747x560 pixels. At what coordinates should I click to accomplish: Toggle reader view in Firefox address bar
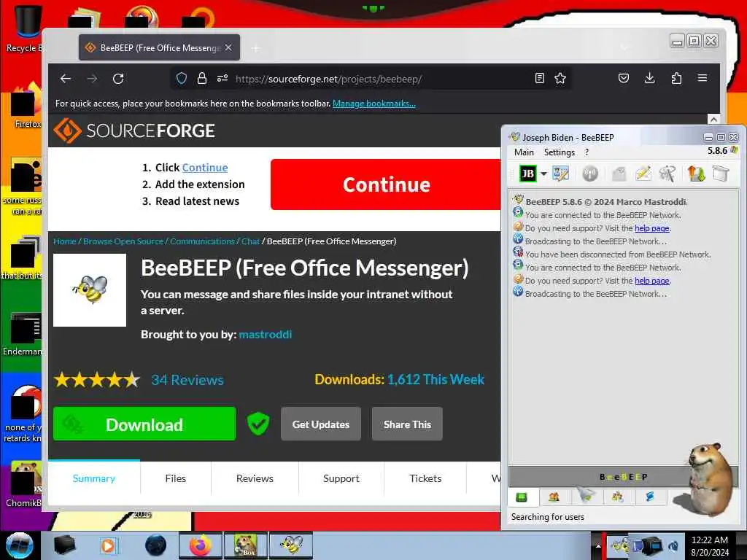click(540, 79)
